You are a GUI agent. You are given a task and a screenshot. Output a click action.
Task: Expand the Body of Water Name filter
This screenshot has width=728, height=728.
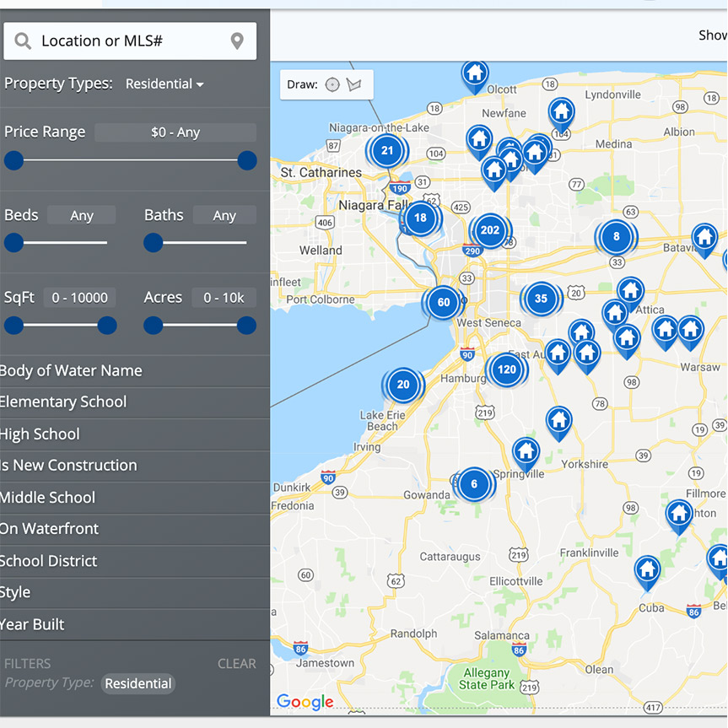135,371
